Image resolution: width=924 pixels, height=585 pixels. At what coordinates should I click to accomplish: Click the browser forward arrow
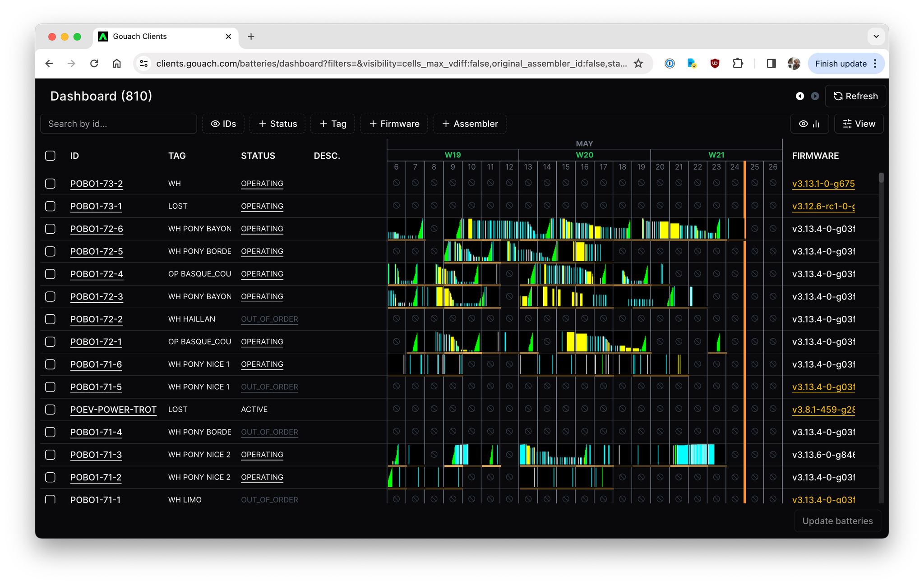[71, 64]
